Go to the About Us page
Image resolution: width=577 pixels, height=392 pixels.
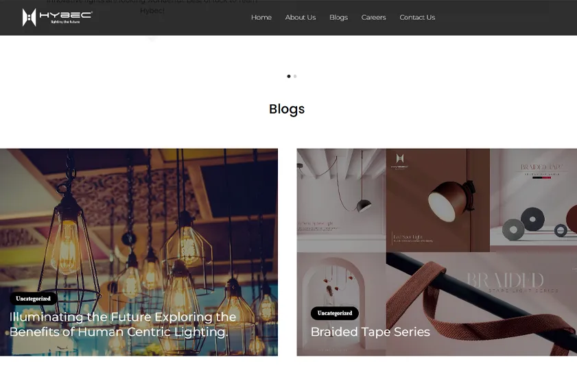301,17
